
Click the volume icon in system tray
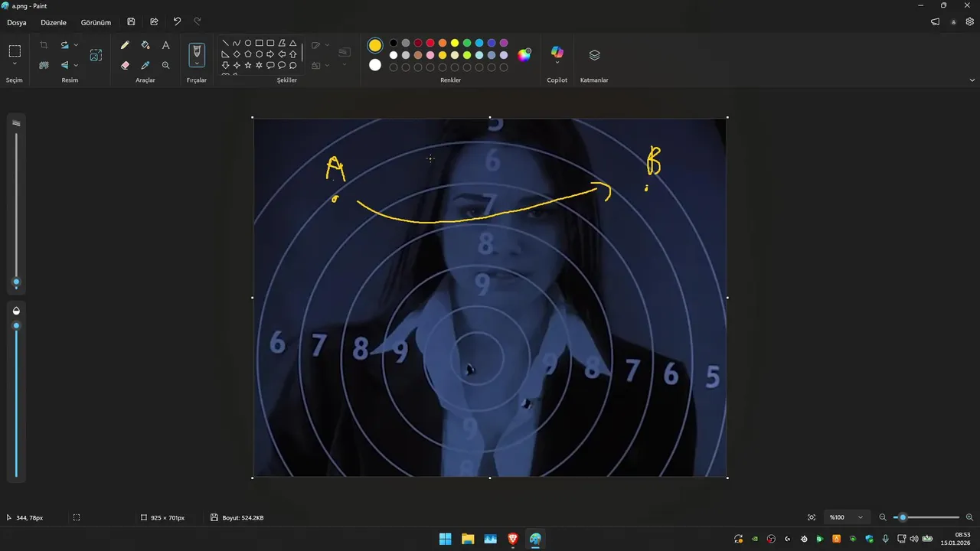[913, 539]
